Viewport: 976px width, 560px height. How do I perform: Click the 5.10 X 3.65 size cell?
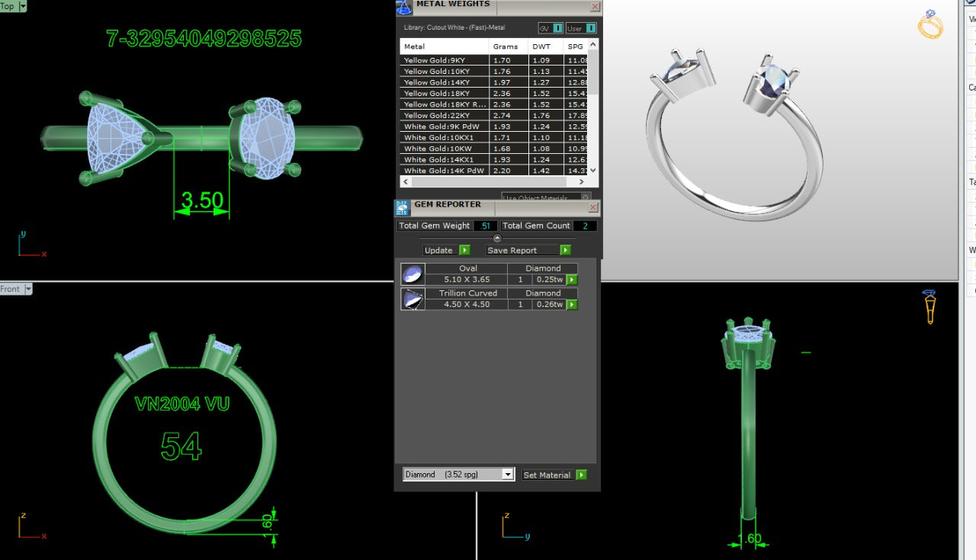467,280
